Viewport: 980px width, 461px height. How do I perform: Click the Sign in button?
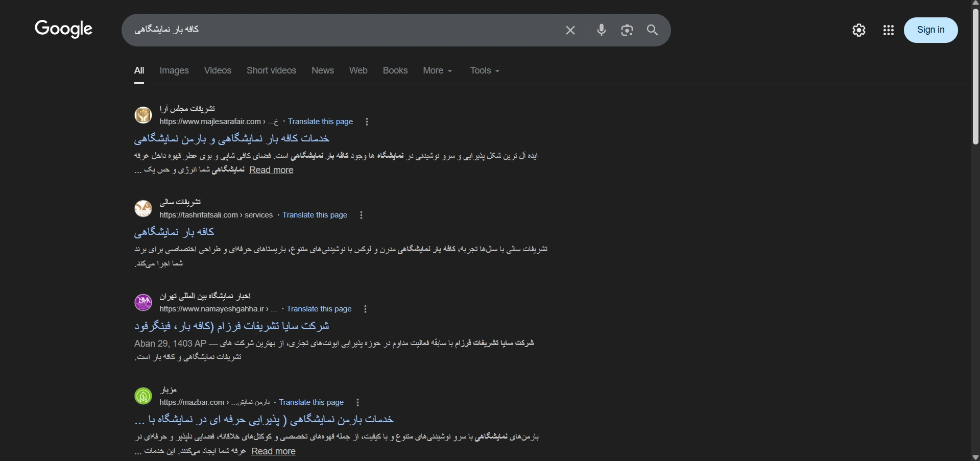[930, 30]
